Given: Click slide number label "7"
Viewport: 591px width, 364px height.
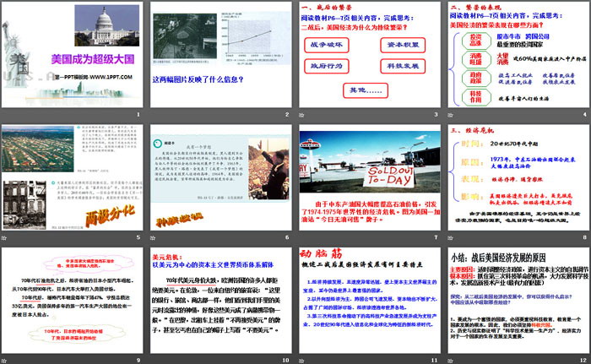Looking at the screenshot, I should [436, 237].
